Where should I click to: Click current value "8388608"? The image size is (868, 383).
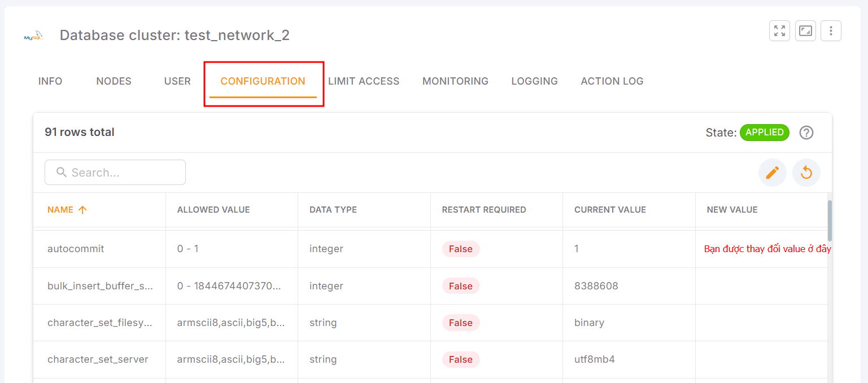point(596,286)
